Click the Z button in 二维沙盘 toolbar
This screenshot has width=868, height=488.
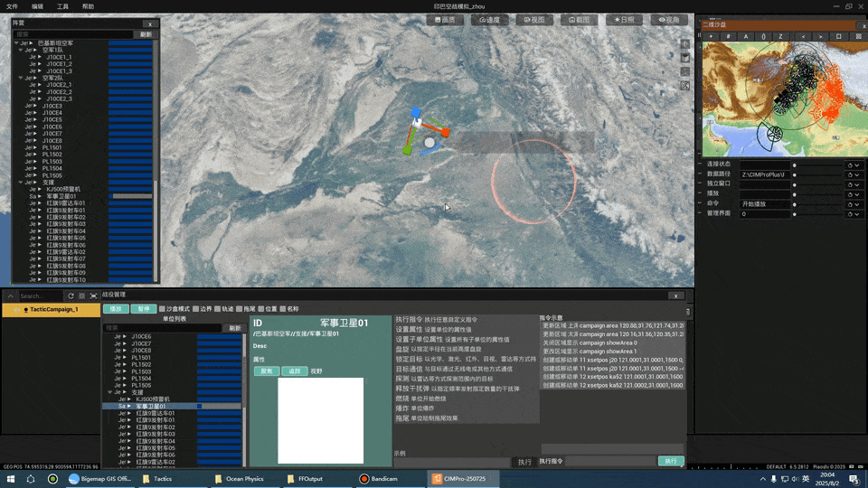pos(780,36)
